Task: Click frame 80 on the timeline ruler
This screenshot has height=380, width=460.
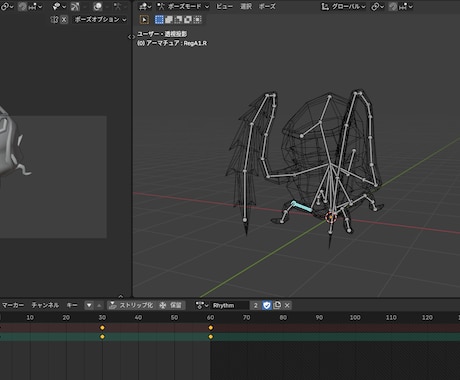Action: [x=283, y=317]
